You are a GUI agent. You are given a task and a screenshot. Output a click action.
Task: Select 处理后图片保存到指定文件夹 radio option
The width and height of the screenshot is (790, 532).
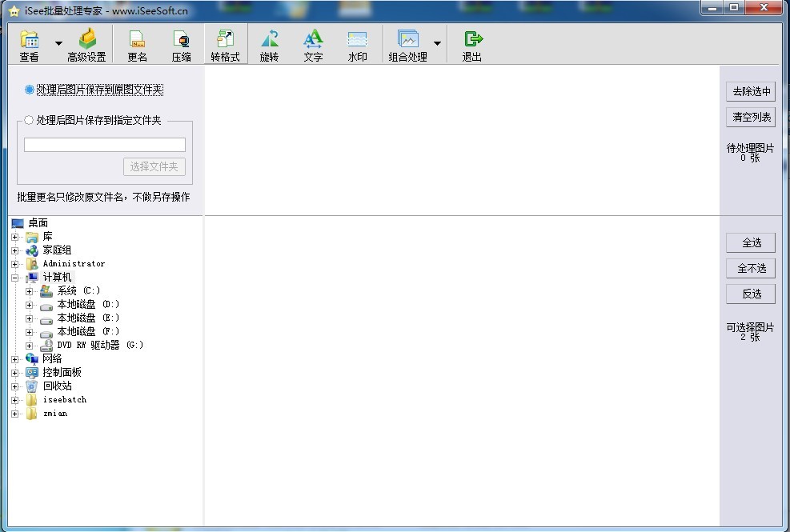click(30, 121)
